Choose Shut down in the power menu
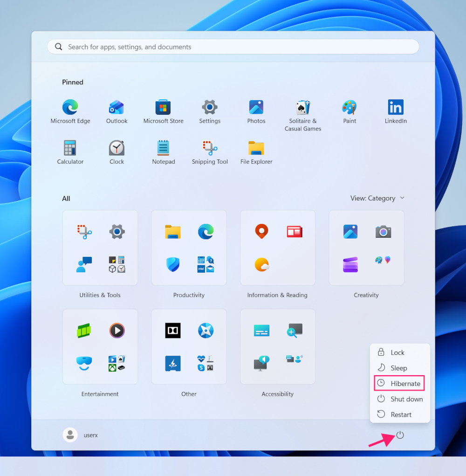Viewport: 466px width, 476px height. pyautogui.click(x=400, y=399)
